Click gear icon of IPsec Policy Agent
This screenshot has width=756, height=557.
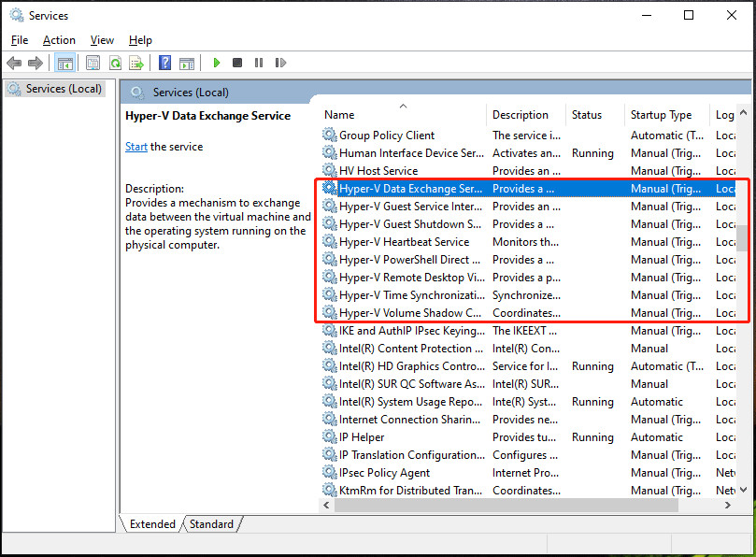tap(330, 473)
